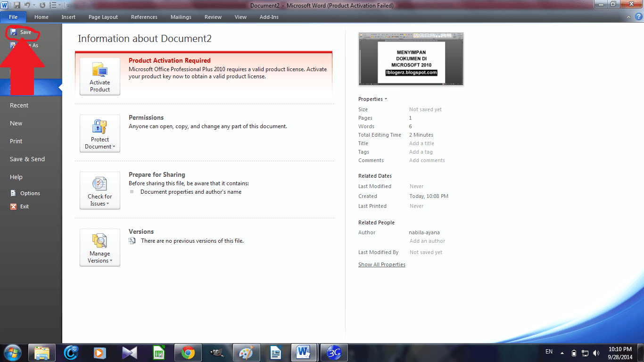Click author name nabila-ayana
The width and height of the screenshot is (644, 362).
424,232
